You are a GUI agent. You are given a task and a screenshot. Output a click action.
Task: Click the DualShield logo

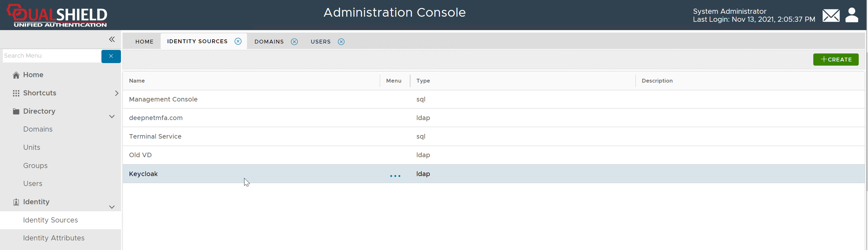point(57,15)
